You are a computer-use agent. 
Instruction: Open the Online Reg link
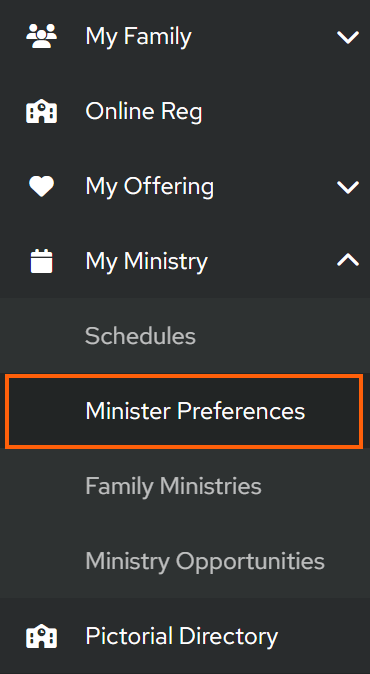point(144,112)
